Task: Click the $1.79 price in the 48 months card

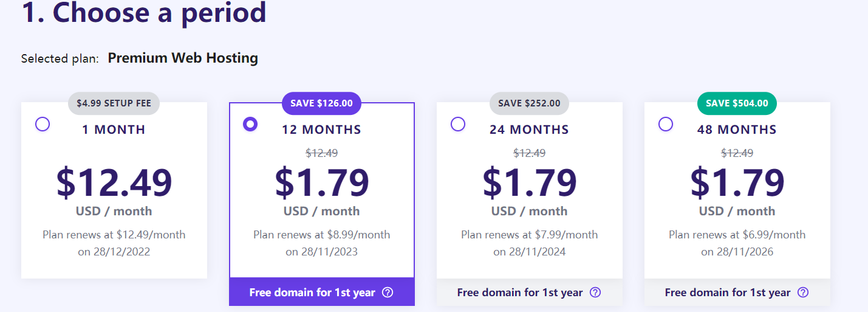Action: coord(737,182)
